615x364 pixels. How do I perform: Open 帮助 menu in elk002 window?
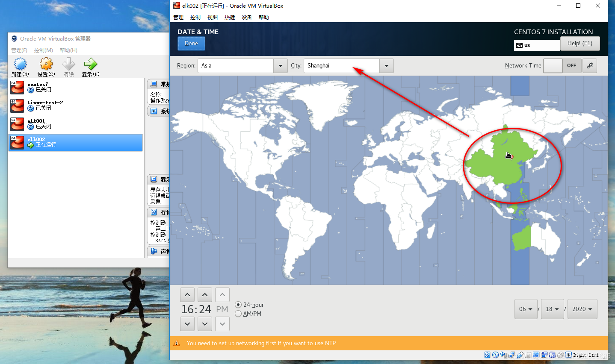tap(264, 18)
